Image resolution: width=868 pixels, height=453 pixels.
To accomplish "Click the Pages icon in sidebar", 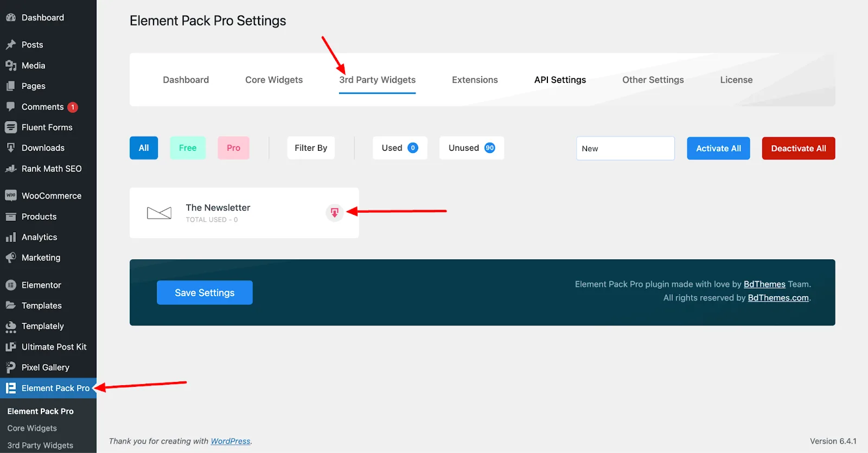I will pos(11,86).
